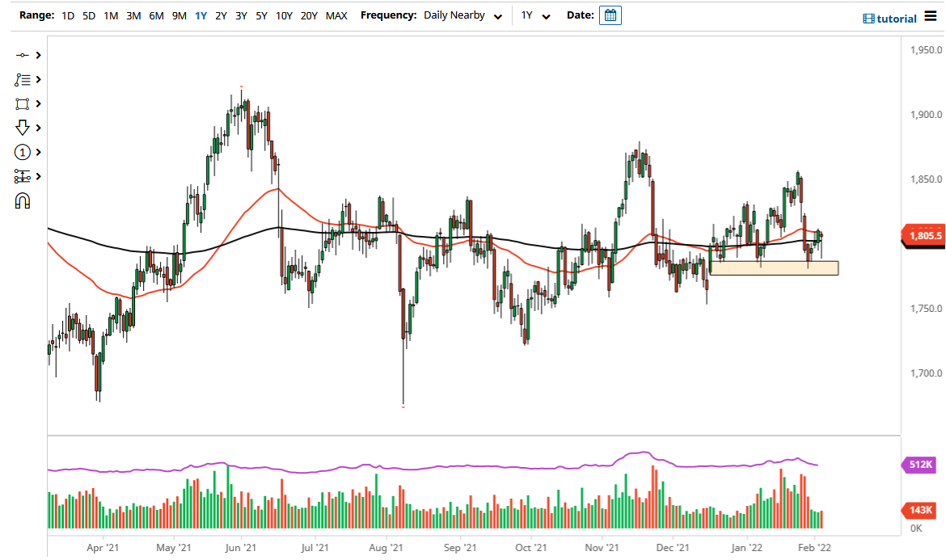Open the Date calendar picker
Viewport: 946px width, 560px height.
coord(610,15)
